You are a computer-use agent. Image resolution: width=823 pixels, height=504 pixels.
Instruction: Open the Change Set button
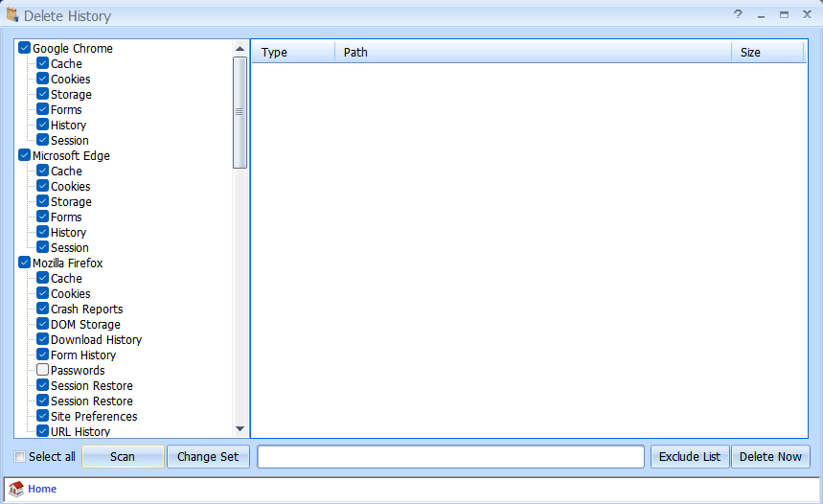click(x=208, y=457)
